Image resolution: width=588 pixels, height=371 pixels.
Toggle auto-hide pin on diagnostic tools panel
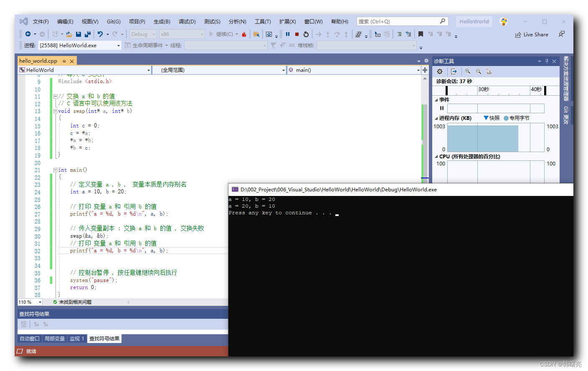[x=547, y=61]
